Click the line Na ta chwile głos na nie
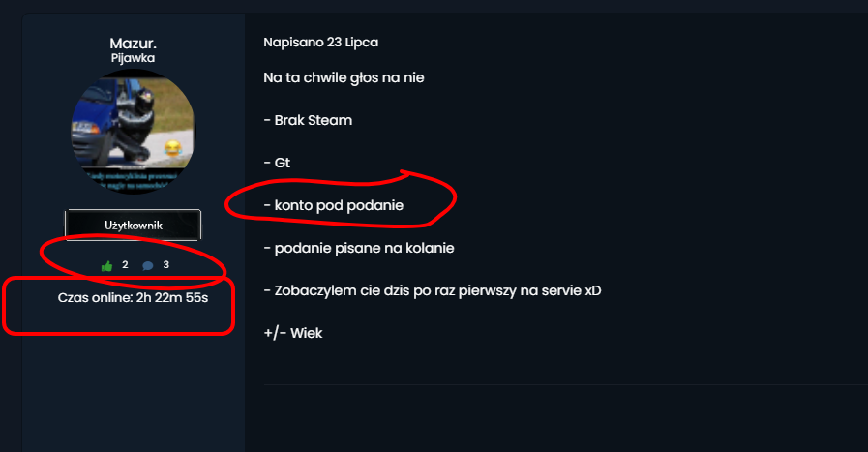Screen dimensions: 868x452 pos(344,77)
